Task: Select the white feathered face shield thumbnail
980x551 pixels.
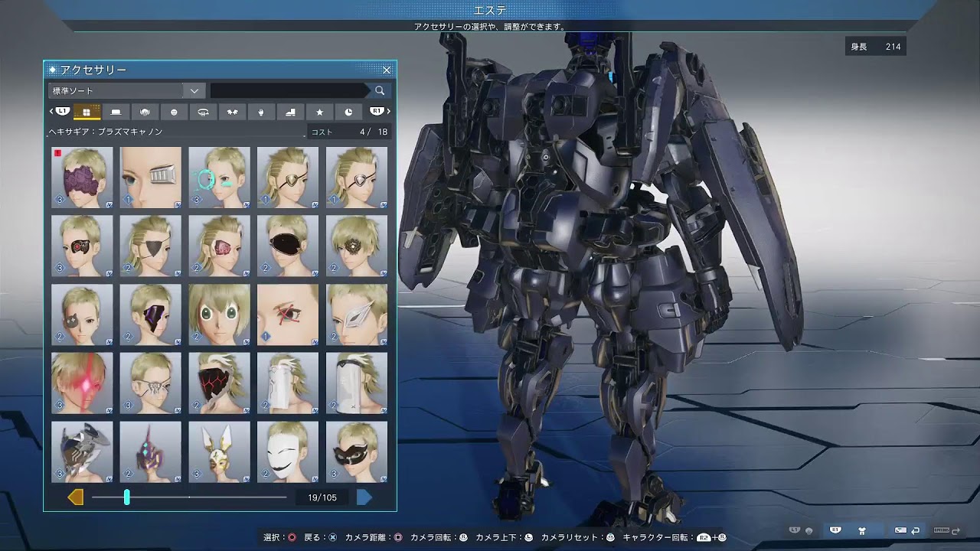Action: (x=288, y=383)
